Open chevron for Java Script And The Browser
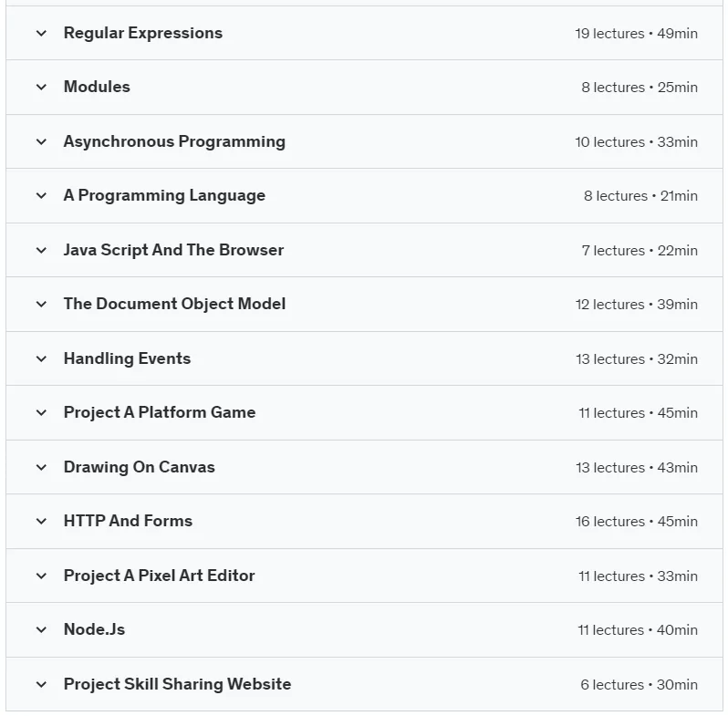The width and height of the screenshot is (728, 716). tap(41, 250)
